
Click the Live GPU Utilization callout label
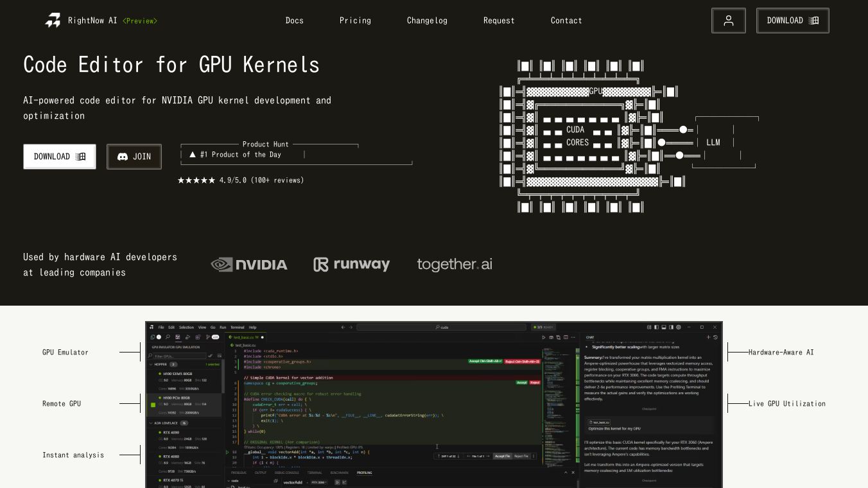787,404
